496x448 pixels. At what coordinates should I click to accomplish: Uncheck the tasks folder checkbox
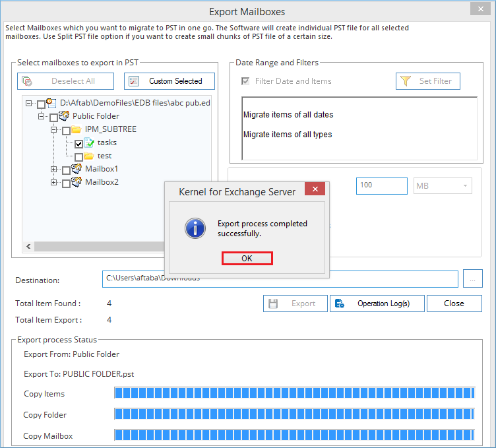(x=78, y=144)
